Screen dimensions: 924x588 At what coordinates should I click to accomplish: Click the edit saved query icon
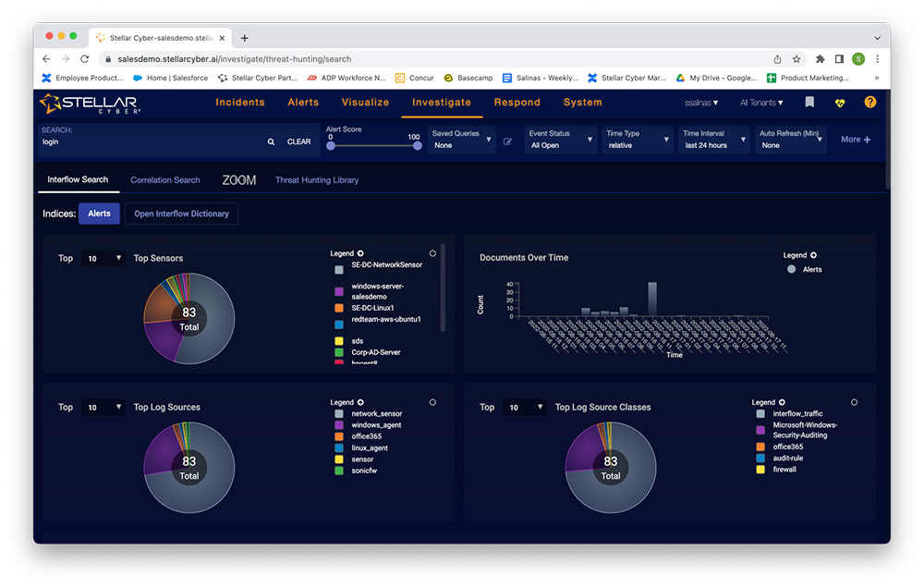pyautogui.click(x=507, y=142)
